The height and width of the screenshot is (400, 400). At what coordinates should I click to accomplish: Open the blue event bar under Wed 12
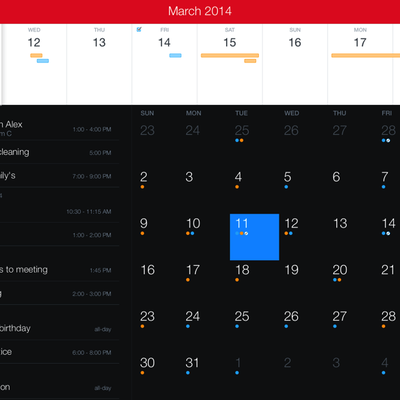pyautogui.click(x=43, y=61)
